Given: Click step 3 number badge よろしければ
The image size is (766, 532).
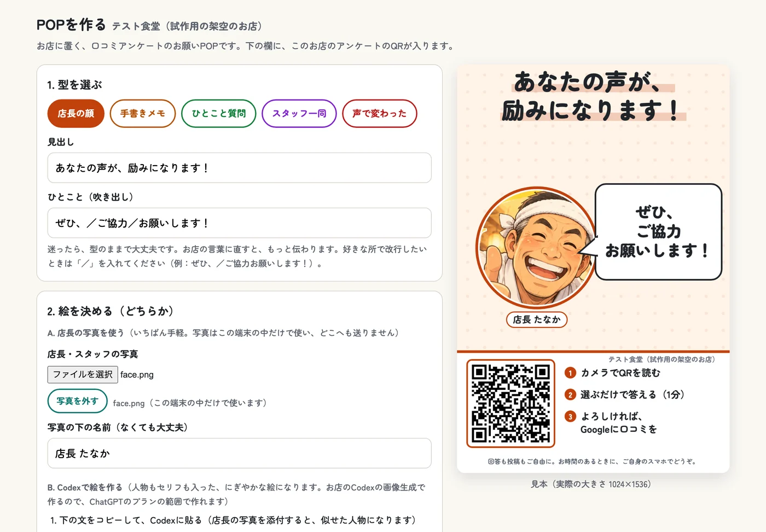Looking at the screenshot, I should tap(570, 417).
